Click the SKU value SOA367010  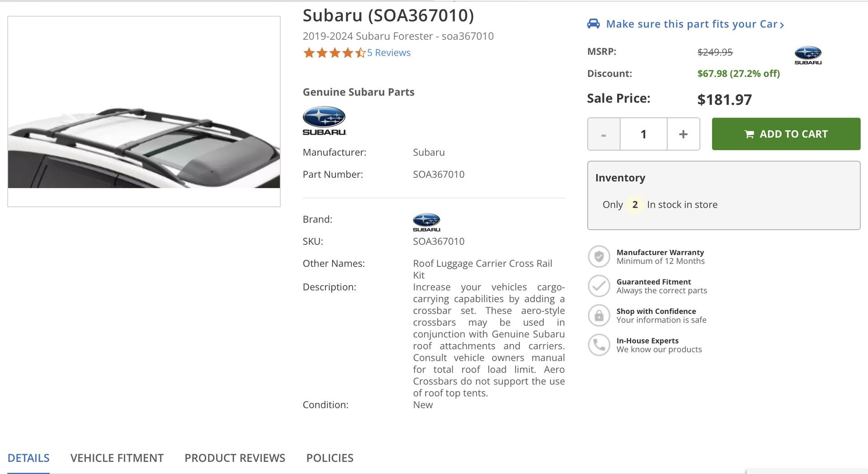coord(439,241)
